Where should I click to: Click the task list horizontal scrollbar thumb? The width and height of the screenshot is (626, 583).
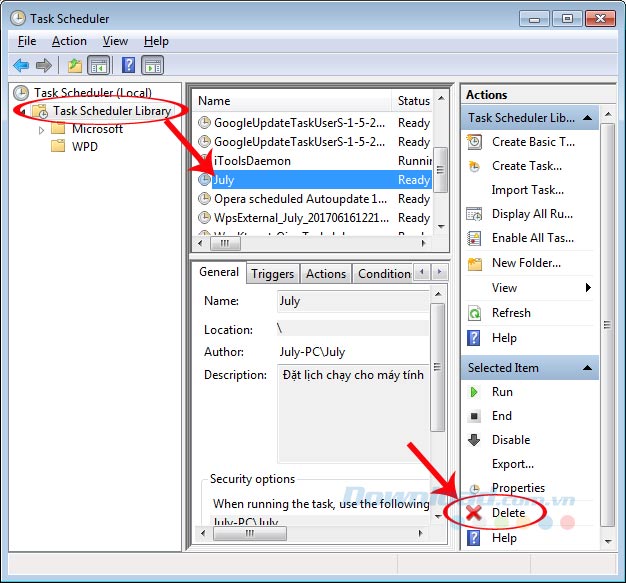pos(225,243)
